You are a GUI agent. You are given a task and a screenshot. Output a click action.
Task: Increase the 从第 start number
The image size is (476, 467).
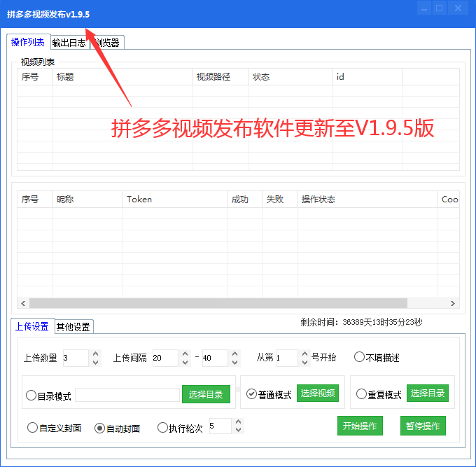pos(304,354)
